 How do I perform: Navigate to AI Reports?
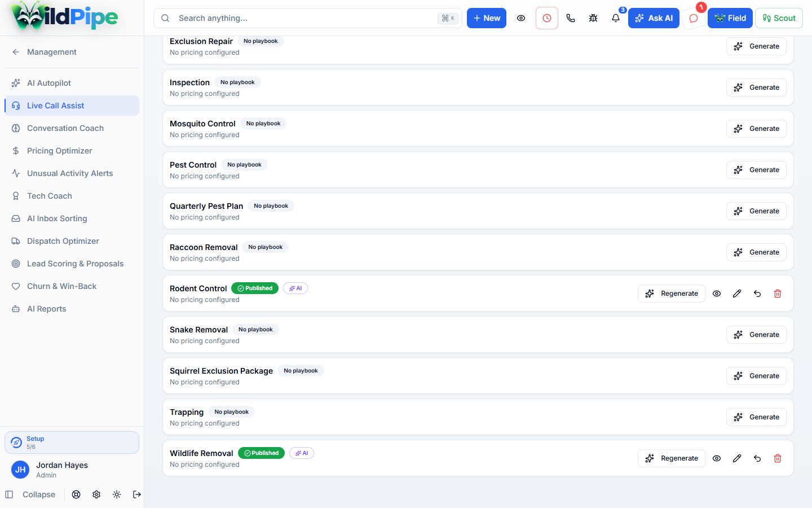[x=72, y=309]
